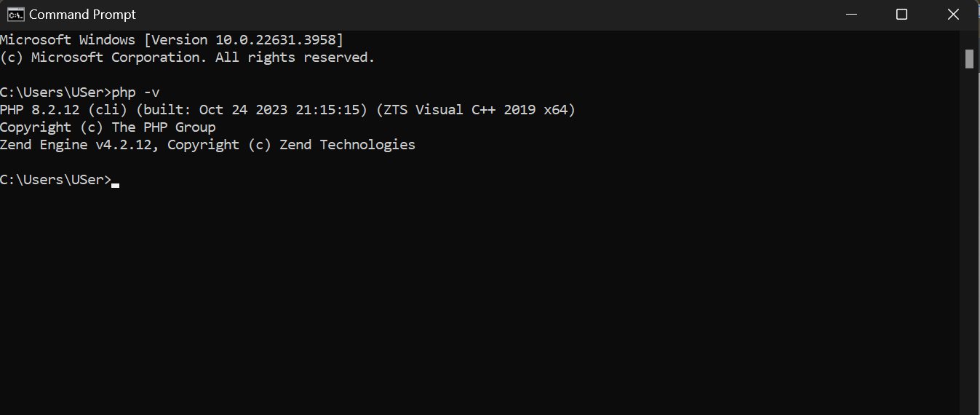Click the empty scrollbar track below the thumb

(969, 240)
